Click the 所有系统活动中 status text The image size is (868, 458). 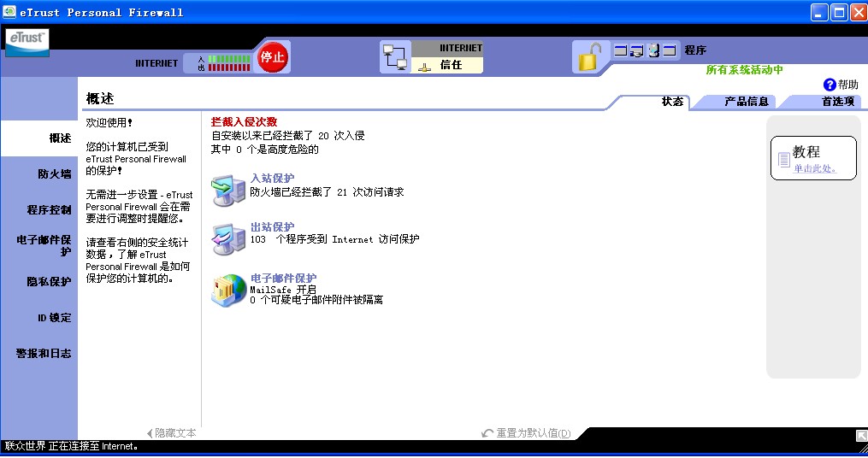(x=745, y=70)
